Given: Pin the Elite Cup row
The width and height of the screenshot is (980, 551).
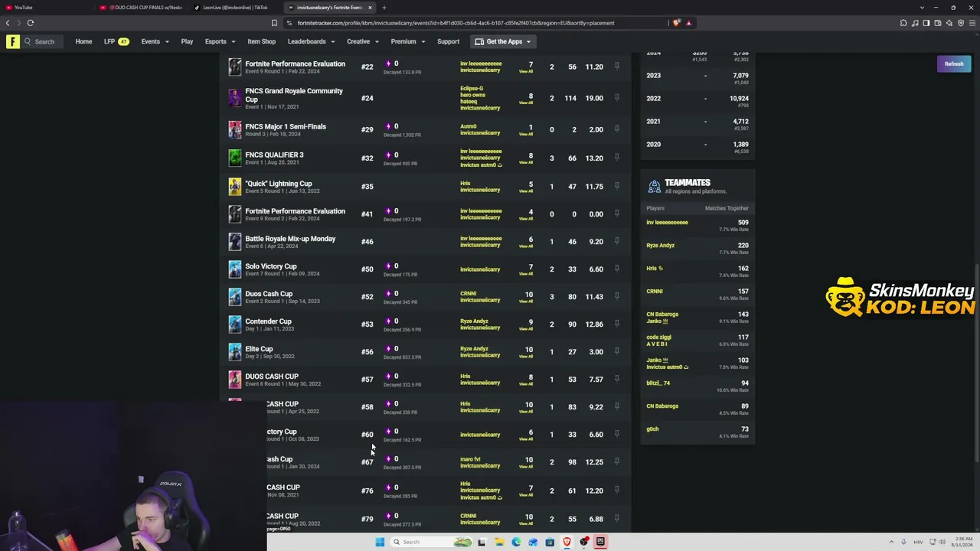Looking at the screenshot, I should (x=616, y=351).
